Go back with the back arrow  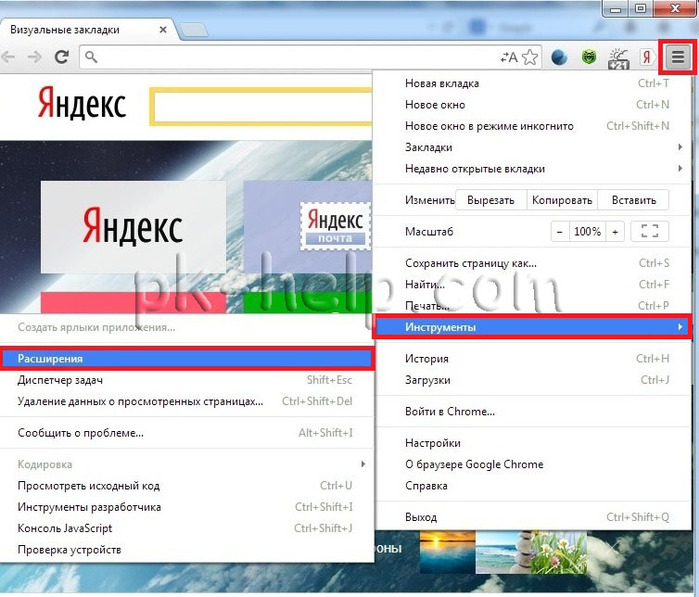coord(8,57)
